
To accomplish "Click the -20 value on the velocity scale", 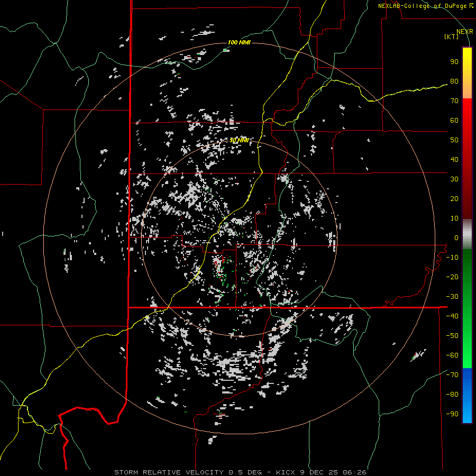I will click(x=452, y=277).
